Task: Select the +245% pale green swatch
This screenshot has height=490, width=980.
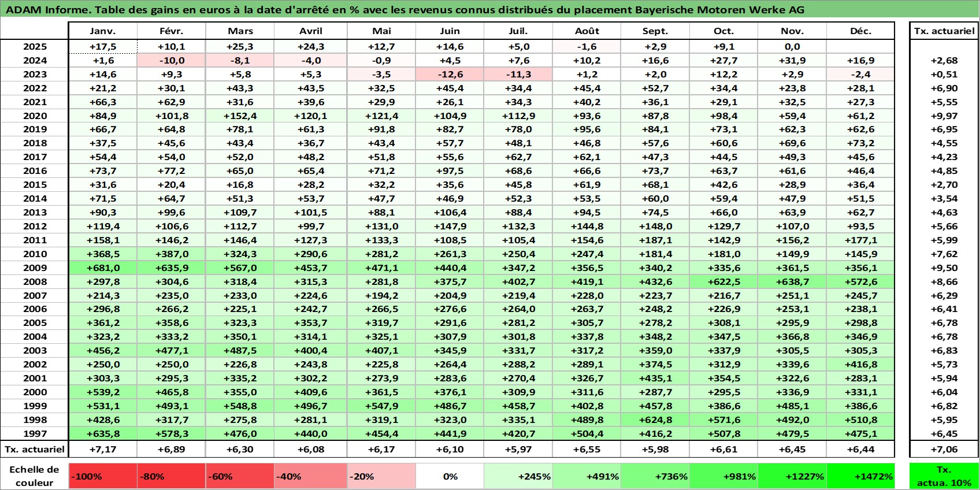Action: (518, 476)
